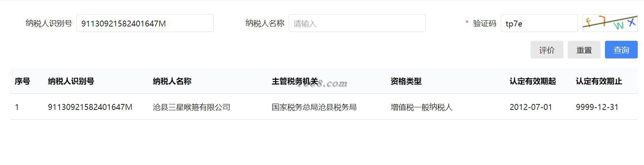Click 增值税一般纳税人 cell
Screen dimensions: 644x165
421,107
